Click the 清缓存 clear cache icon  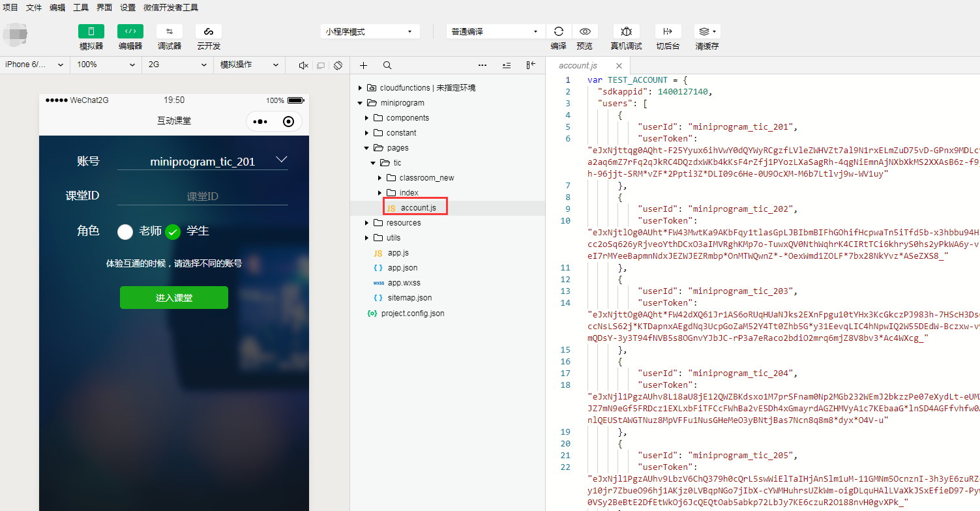pos(703,31)
